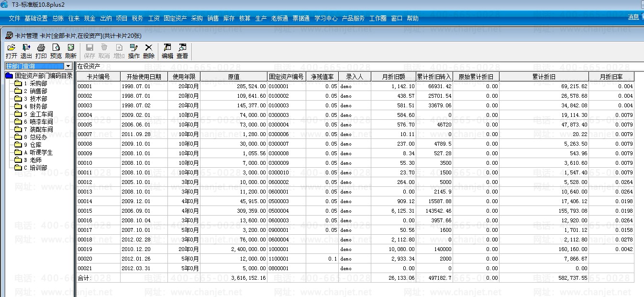
Task: Open the 窗口 menu
Action: click(x=397, y=18)
